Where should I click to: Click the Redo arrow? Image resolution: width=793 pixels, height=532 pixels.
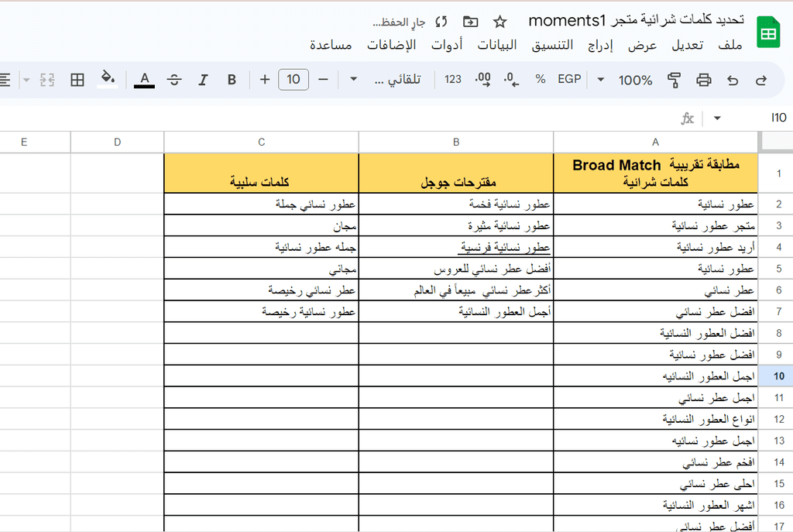tap(761, 80)
